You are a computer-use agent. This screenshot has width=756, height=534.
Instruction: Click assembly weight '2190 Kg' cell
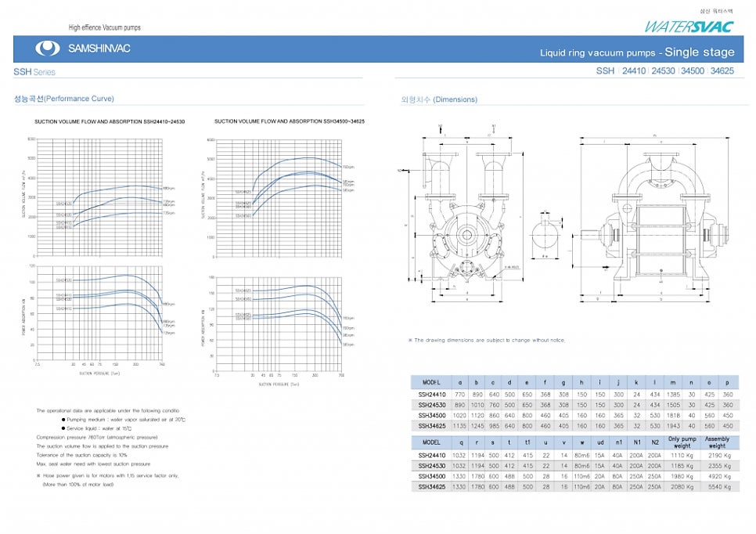[719, 456]
